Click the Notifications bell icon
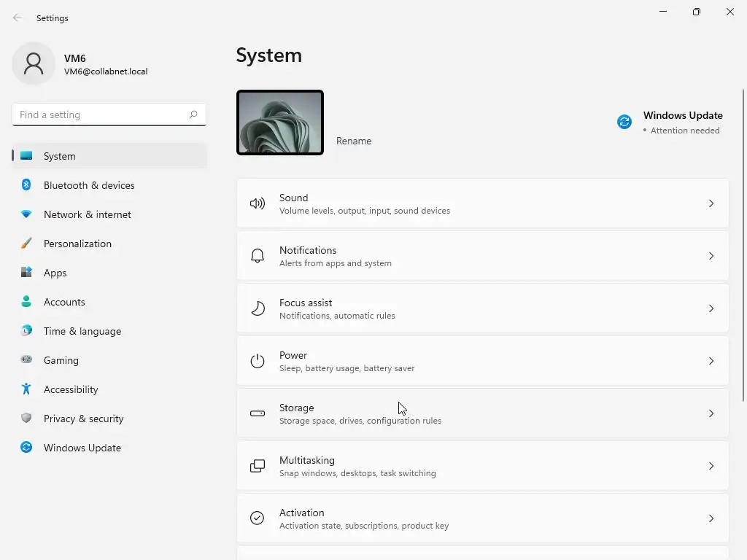The width and height of the screenshot is (747, 560). tap(258, 256)
